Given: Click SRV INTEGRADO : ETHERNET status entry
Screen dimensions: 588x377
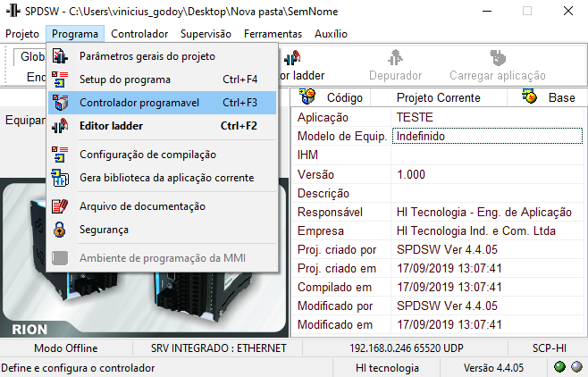Looking at the screenshot, I should point(219,348).
